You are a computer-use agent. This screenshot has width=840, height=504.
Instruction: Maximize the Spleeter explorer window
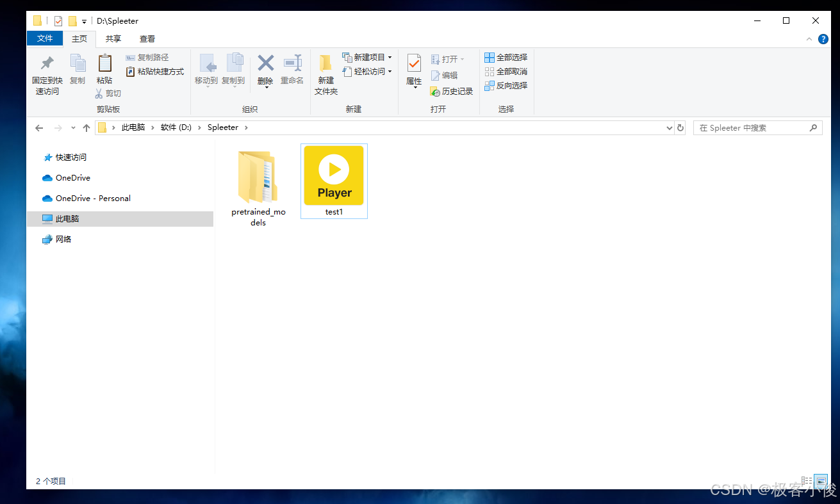(786, 20)
